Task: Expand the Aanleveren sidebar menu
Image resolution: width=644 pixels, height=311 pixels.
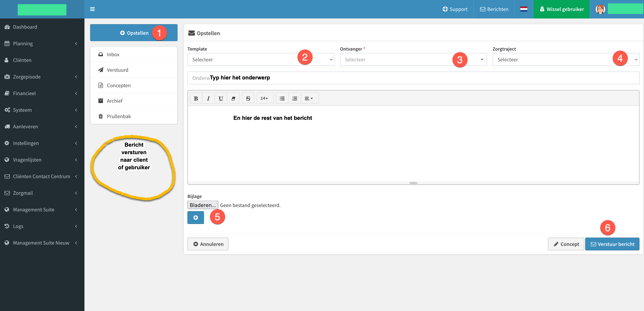Action: (42, 127)
